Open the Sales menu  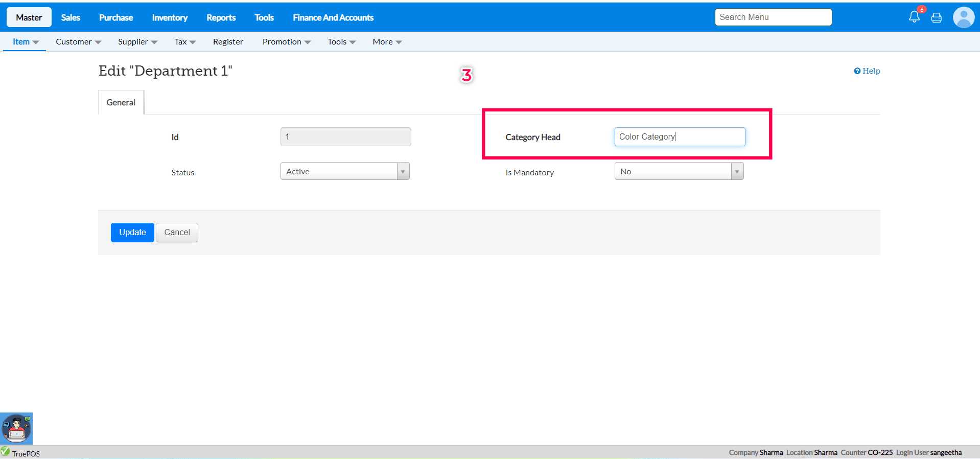(x=71, y=17)
